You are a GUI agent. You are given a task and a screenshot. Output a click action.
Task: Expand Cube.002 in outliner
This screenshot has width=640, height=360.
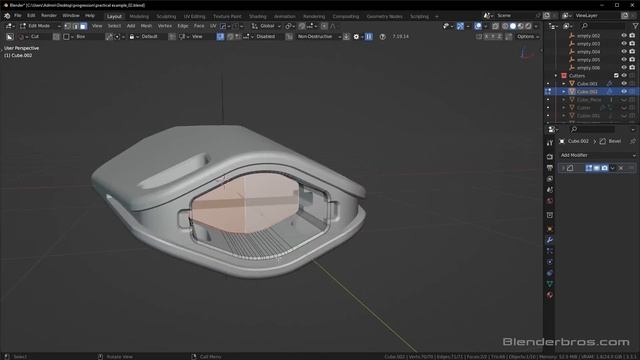click(x=564, y=91)
